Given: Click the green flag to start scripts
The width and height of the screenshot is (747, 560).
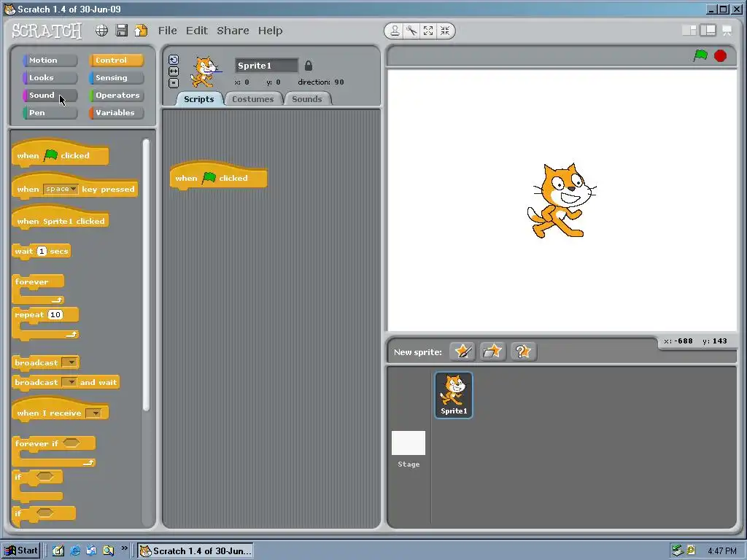Looking at the screenshot, I should [x=700, y=55].
